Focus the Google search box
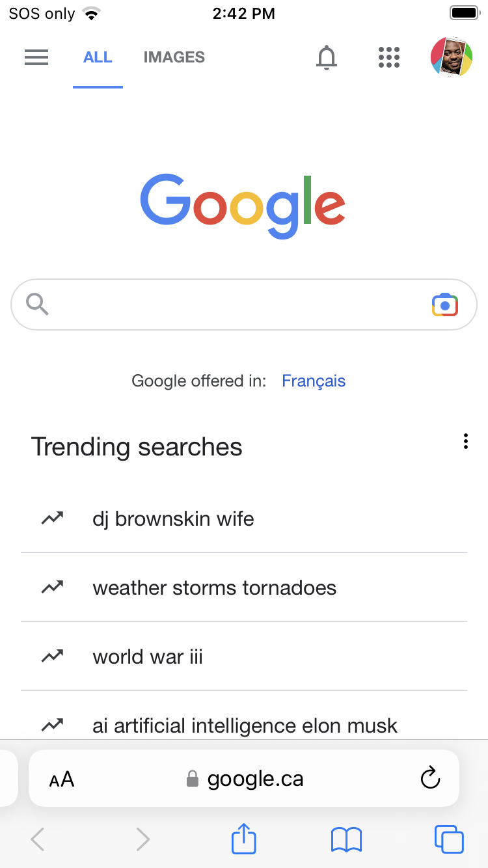This screenshot has height=868, width=488. 234,305
